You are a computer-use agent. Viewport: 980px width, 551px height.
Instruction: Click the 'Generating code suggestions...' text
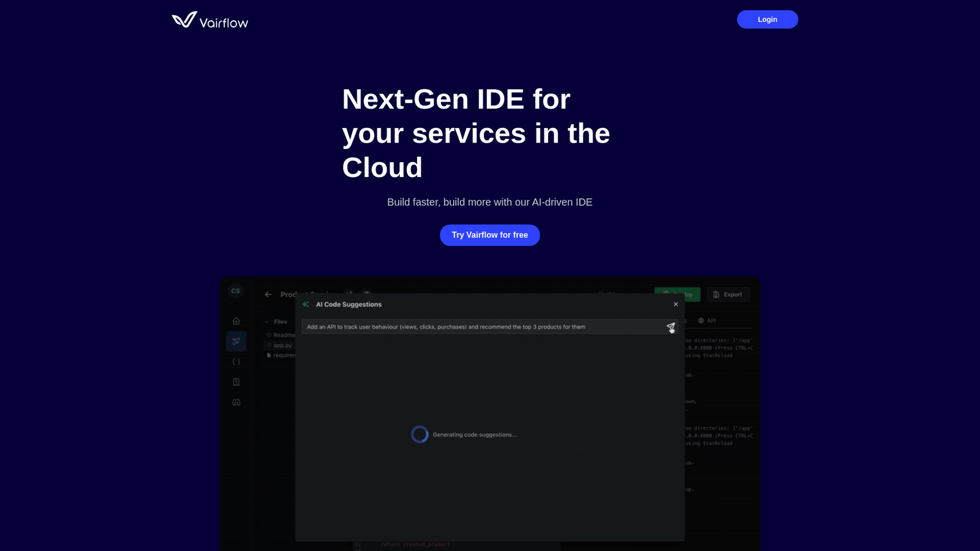(x=475, y=435)
